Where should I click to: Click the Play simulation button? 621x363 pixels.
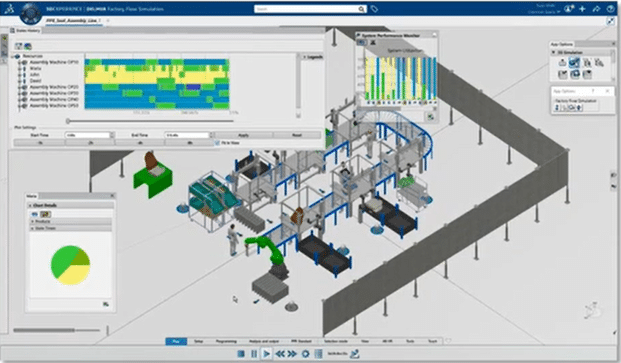tap(267, 353)
